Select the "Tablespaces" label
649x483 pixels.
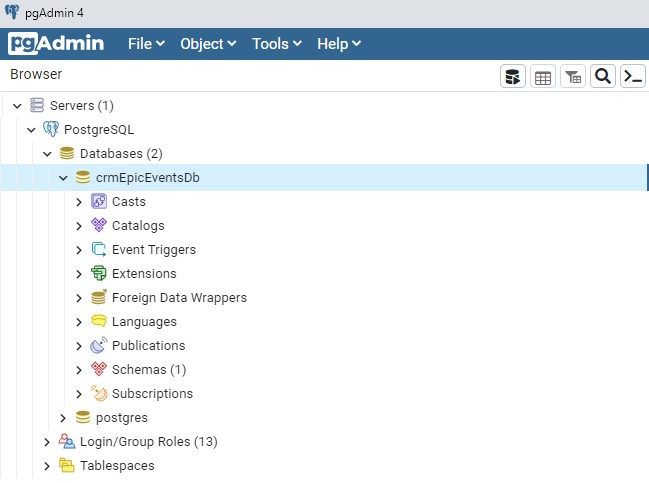(117, 466)
